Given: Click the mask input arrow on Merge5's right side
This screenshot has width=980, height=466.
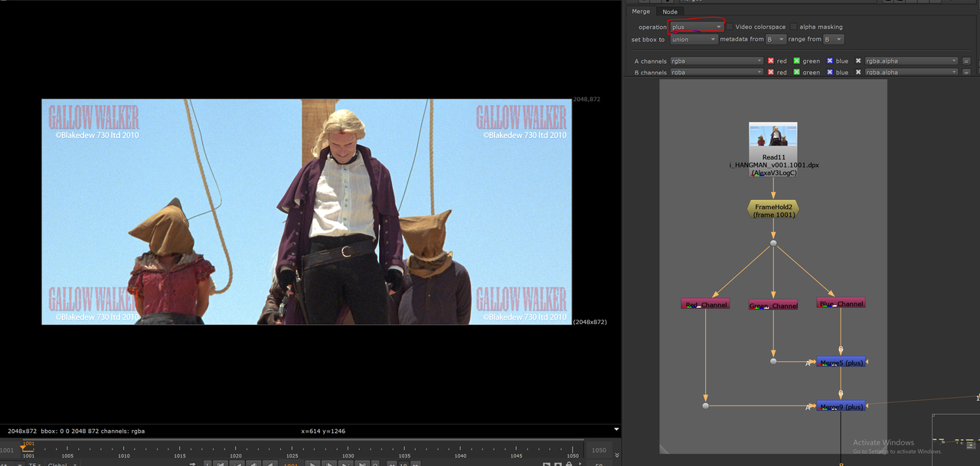Looking at the screenshot, I should pos(867,362).
